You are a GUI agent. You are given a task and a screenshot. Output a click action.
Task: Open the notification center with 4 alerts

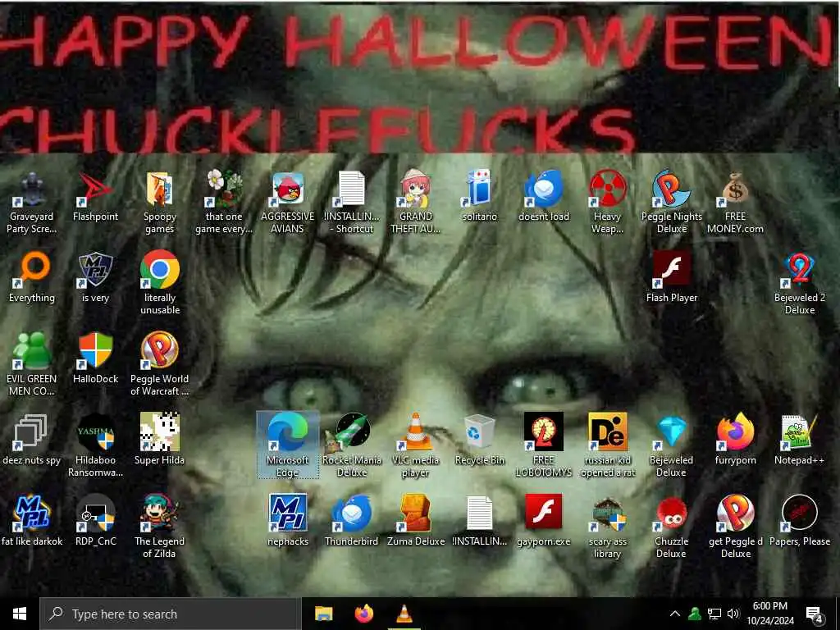coord(815,615)
